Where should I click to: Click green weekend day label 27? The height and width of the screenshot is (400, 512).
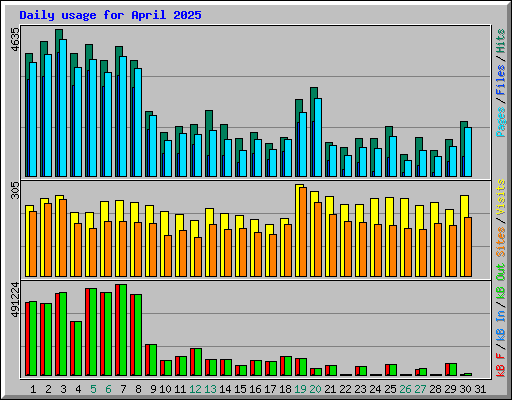click(x=420, y=389)
